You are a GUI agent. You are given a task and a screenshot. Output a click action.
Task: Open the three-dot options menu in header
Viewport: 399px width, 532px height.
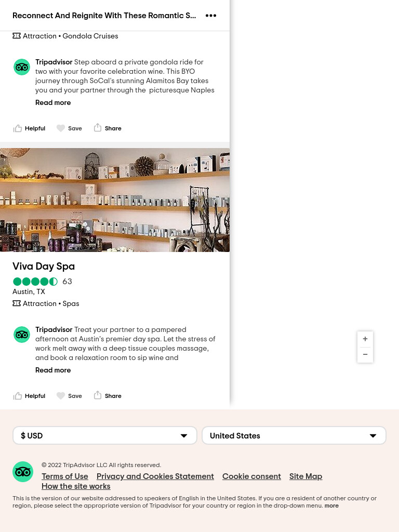pyautogui.click(x=211, y=16)
